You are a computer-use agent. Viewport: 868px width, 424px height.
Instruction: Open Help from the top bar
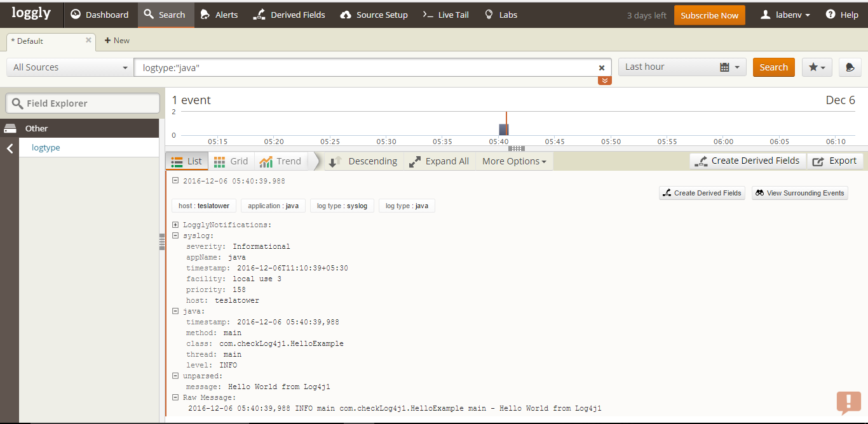(x=841, y=15)
